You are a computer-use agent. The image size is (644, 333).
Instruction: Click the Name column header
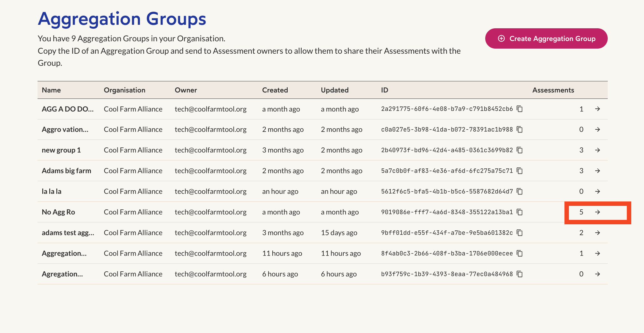[51, 90]
